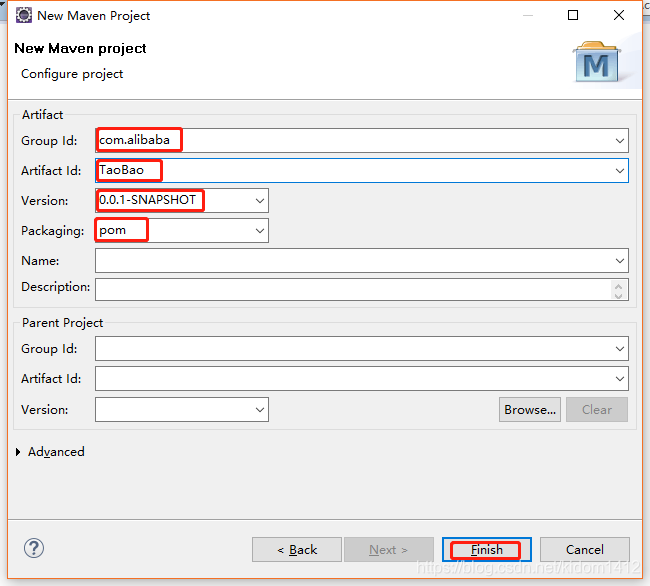
Task: Click the disabled Next button
Action: [389, 550]
